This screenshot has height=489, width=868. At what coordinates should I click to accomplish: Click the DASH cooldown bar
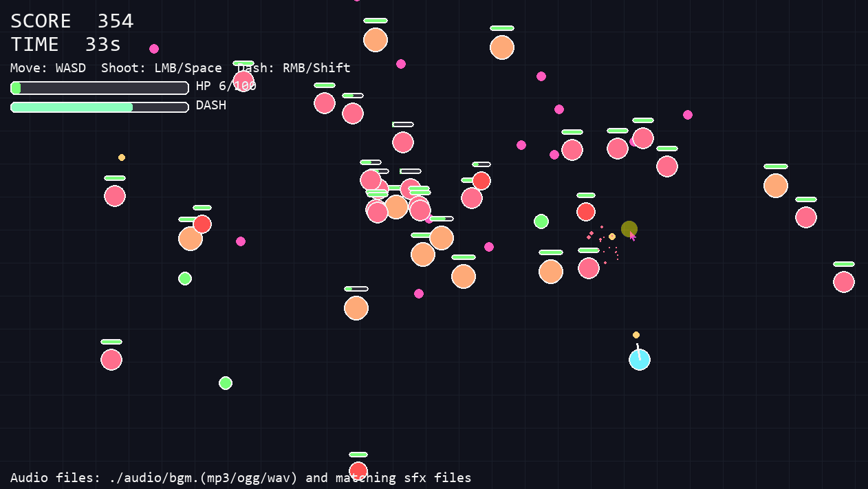(100, 107)
